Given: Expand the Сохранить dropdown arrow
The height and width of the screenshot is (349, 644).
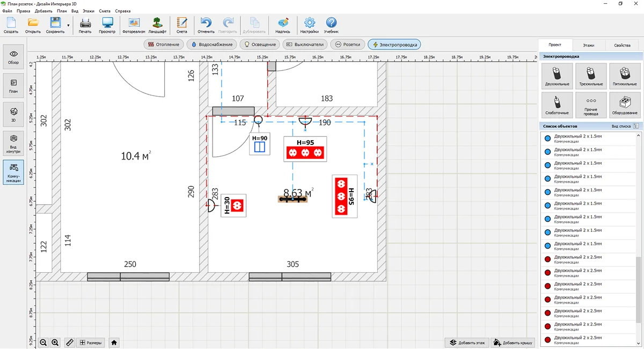Looking at the screenshot, I should coord(68,25).
